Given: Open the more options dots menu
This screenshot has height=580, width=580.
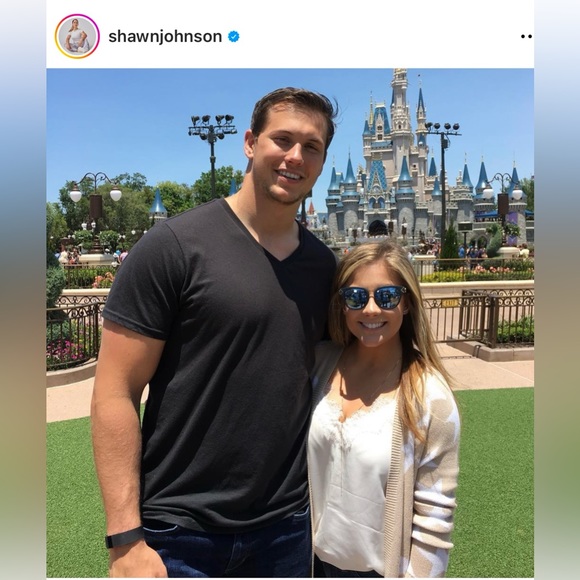Looking at the screenshot, I should (526, 37).
